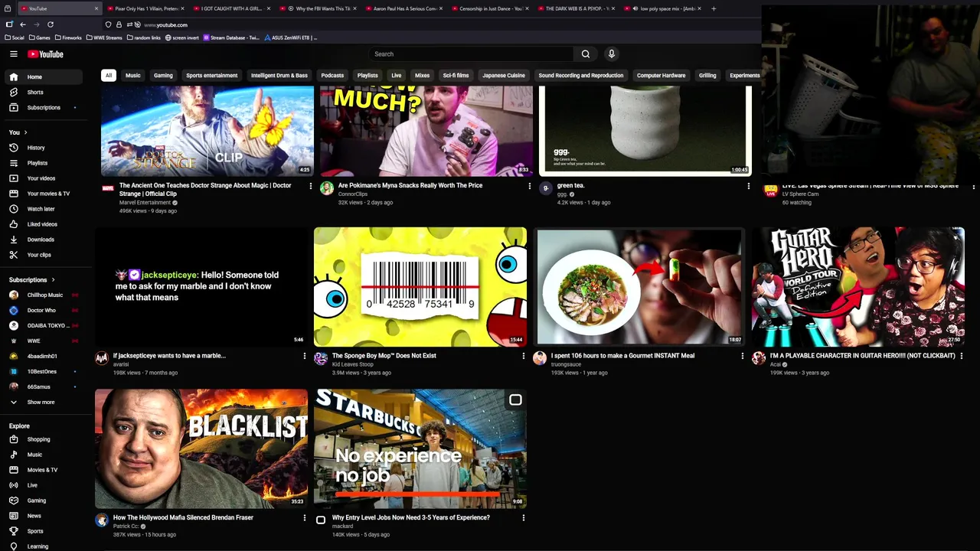Click the search magnifier button
This screenshot has height=551, width=980.
pyautogui.click(x=586, y=54)
